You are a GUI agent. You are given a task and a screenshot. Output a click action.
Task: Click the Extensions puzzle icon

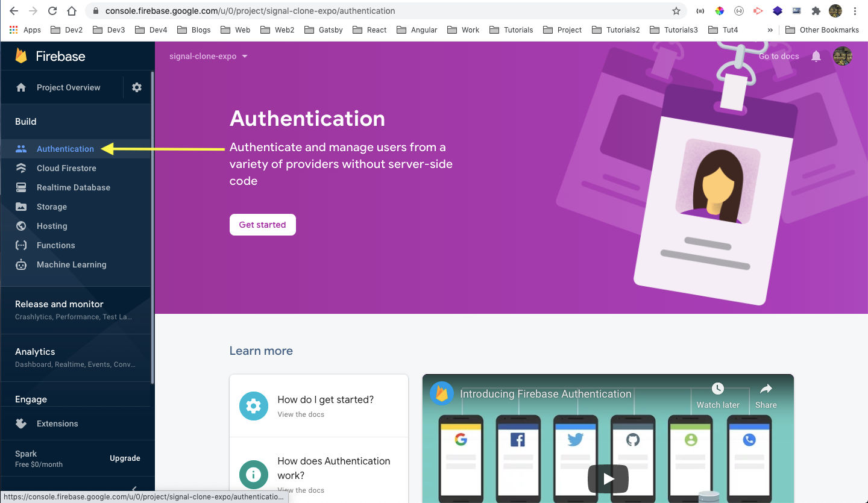click(21, 423)
